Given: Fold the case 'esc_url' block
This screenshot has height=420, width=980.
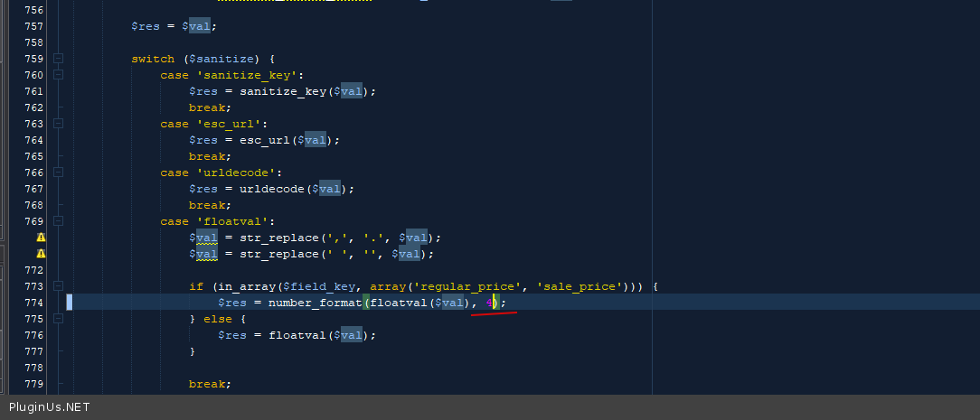Looking at the screenshot, I should (58, 124).
